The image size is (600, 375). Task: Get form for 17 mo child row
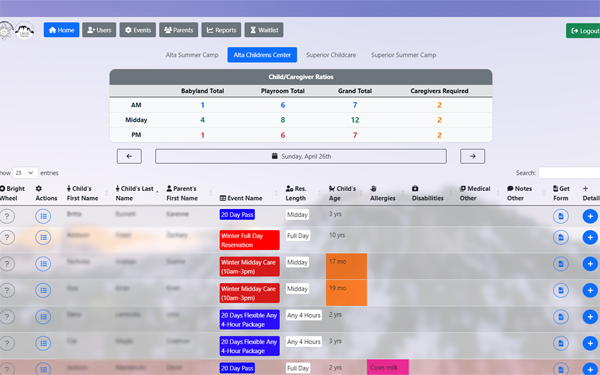561,264
